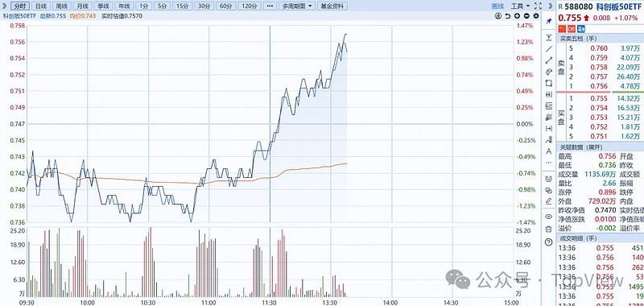Screen dimensions: 644x306
Task: Open the 工具 dropdown menu
Action: coord(520,6)
